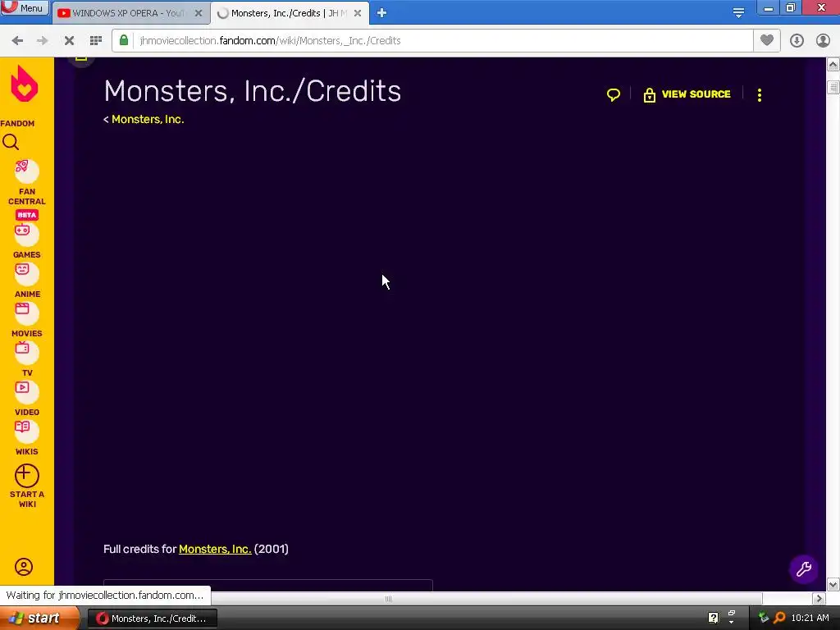Viewport: 840px width, 630px height.
Task: Open the page comments speech bubble
Action: coord(614,95)
